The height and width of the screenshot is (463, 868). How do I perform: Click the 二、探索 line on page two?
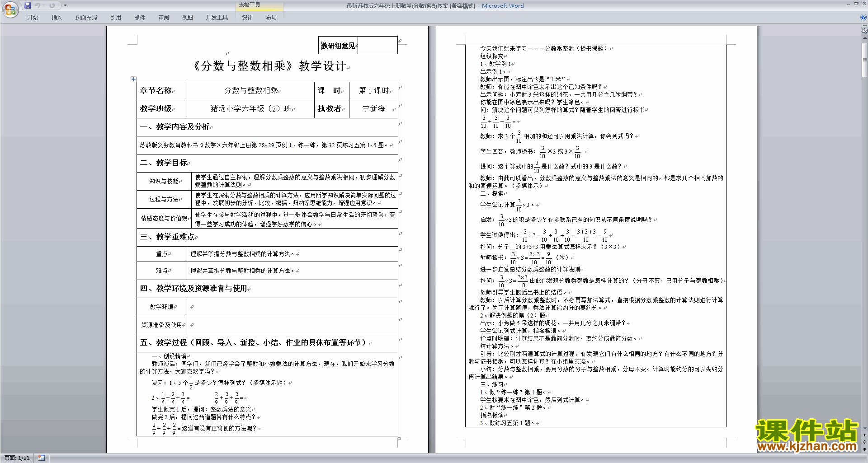(x=492, y=194)
